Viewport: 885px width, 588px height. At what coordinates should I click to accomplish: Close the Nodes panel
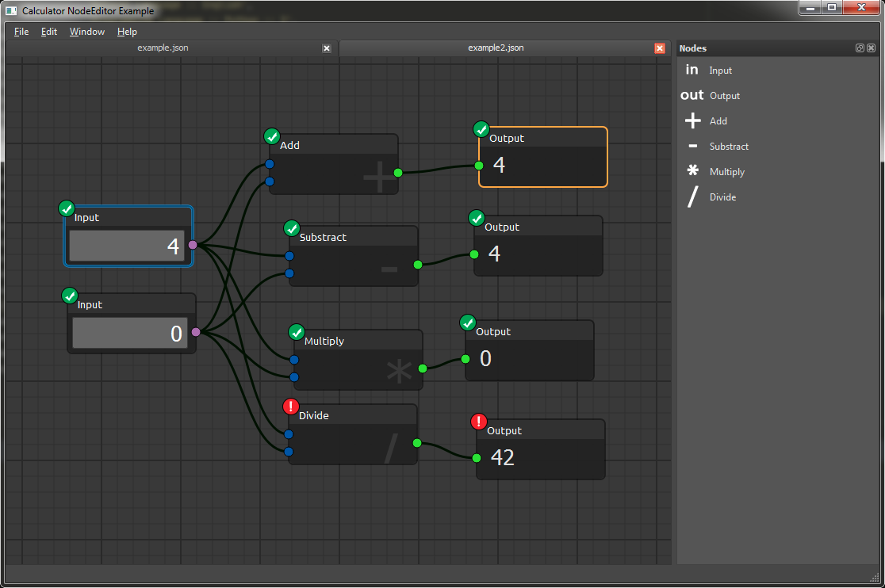[x=871, y=48]
